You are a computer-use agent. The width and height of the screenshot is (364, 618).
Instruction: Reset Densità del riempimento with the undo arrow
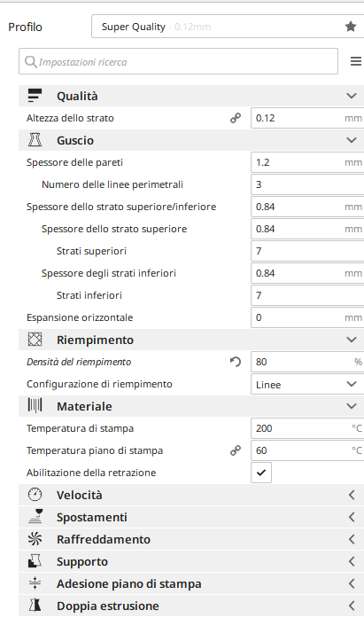pyautogui.click(x=236, y=362)
